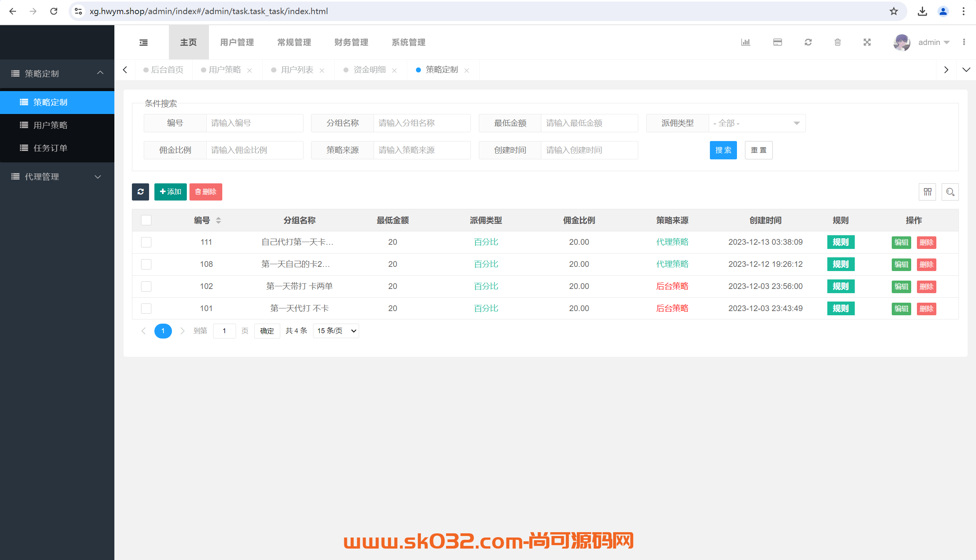This screenshot has height=560, width=976.
Task: Close the 策略定制 tab
Action: click(467, 71)
